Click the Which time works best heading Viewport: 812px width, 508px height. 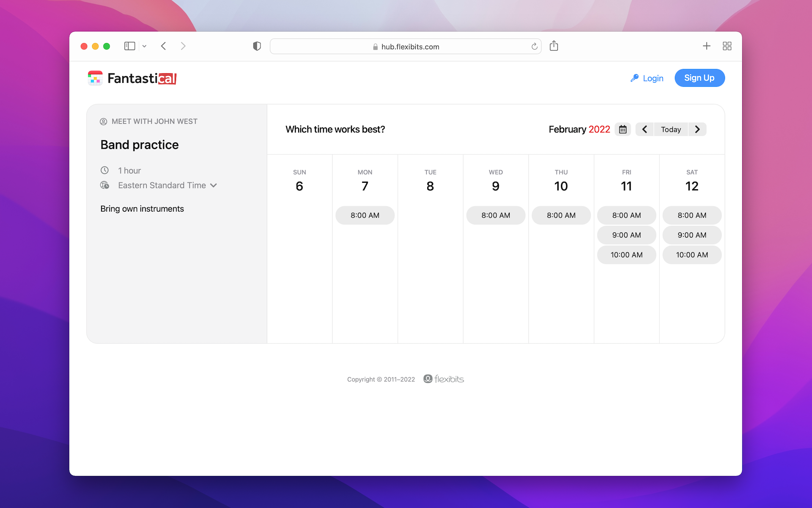335,130
